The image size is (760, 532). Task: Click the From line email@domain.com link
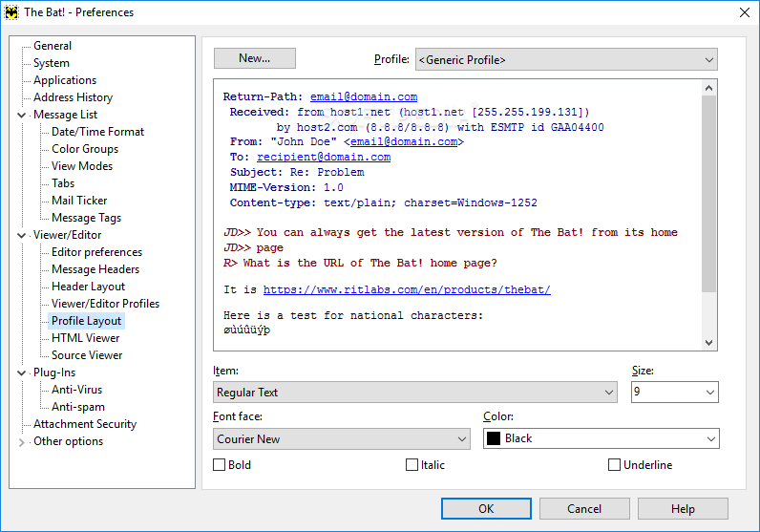[x=404, y=141]
